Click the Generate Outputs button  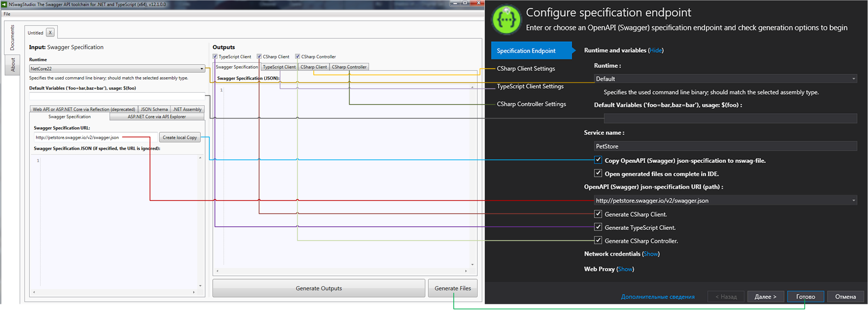[319, 288]
